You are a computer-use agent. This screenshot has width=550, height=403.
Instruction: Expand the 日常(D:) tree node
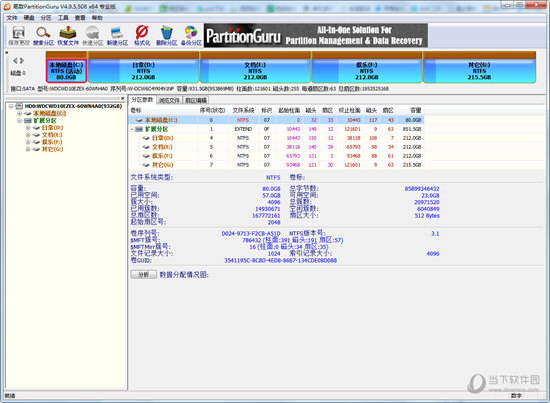pyautogui.click(x=28, y=128)
